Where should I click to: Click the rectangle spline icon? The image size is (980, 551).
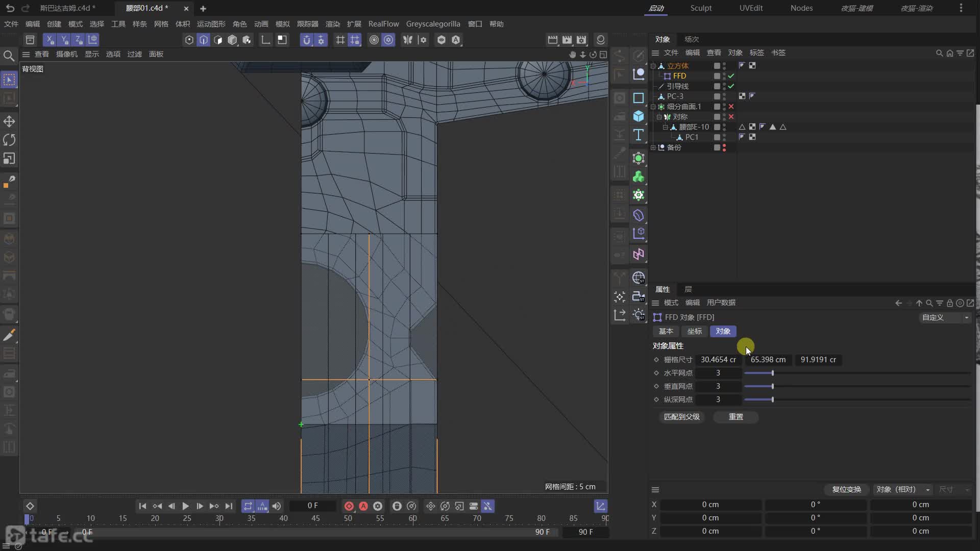(x=639, y=98)
